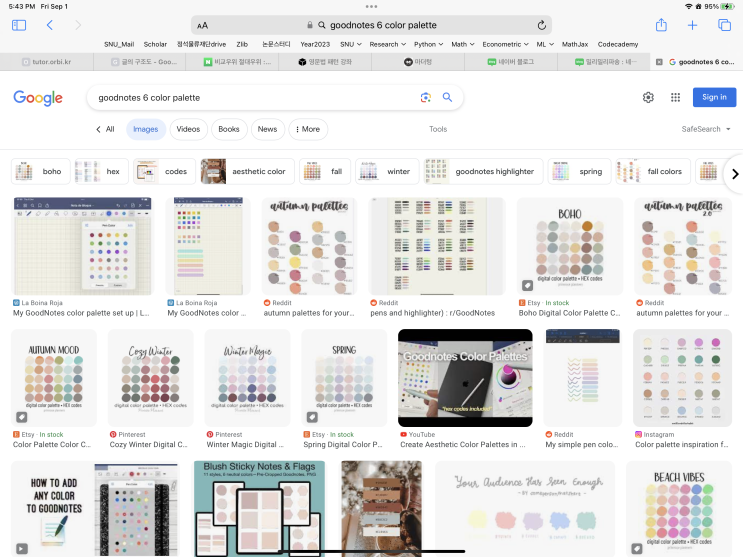Open My GoodNotes color palette set up link
This screenshot has width=743, height=557.
tap(81, 313)
